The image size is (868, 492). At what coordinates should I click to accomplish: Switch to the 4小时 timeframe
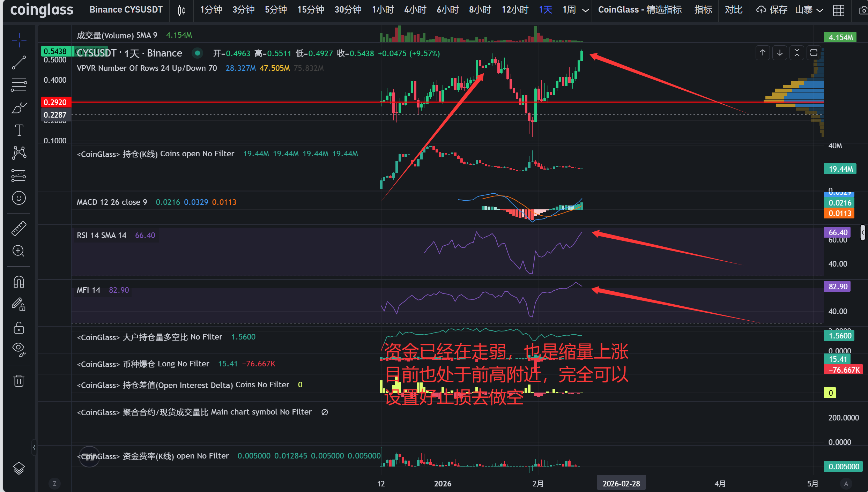click(x=415, y=10)
